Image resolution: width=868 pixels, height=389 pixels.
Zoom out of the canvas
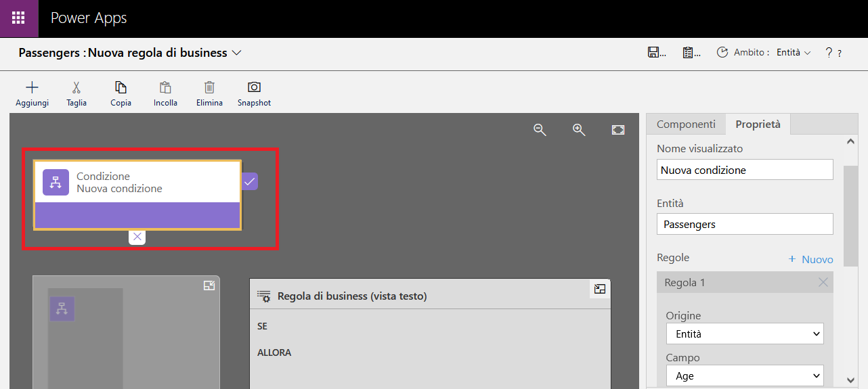click(x=540, y=130)
